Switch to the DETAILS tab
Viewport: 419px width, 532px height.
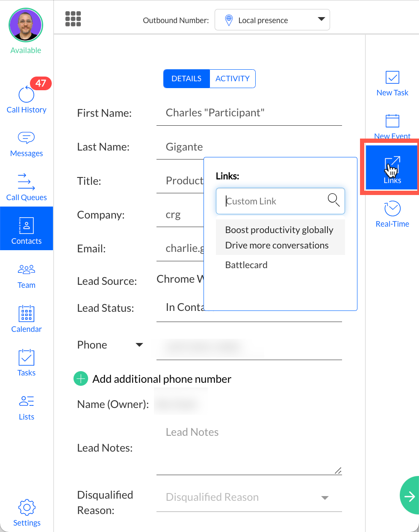[x=186, y=79]
